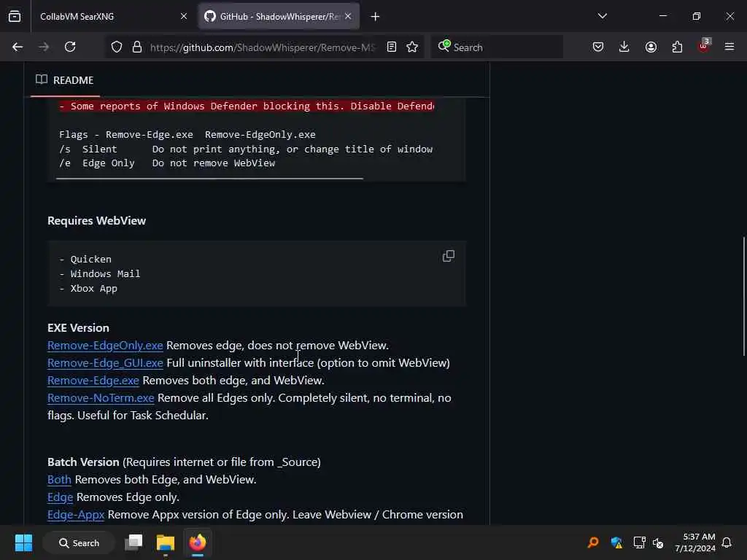
Task: Open extensions puzzle icon
Action: click(x=677, y=47)
